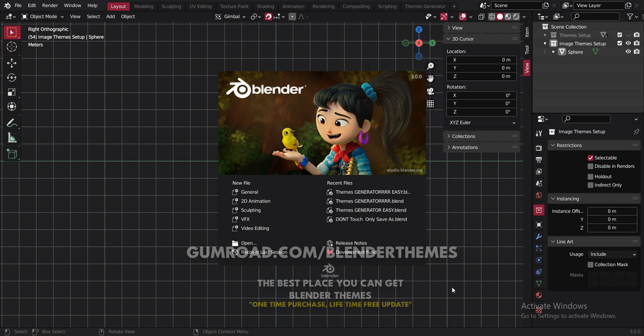Adjust the 3D Cursor Rotation Z field
The width and height of the screenshot is (644, 336).
(x=481, y=112)
